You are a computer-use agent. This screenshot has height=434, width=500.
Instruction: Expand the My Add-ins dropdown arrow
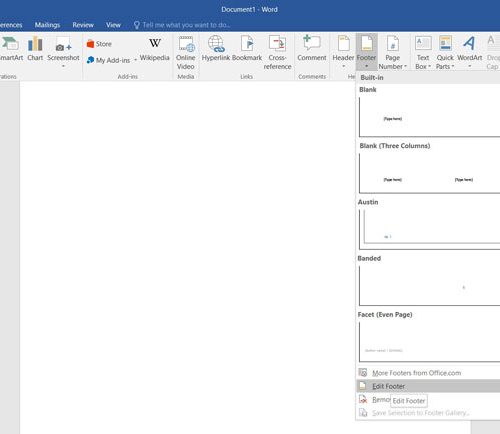point(136,60)
